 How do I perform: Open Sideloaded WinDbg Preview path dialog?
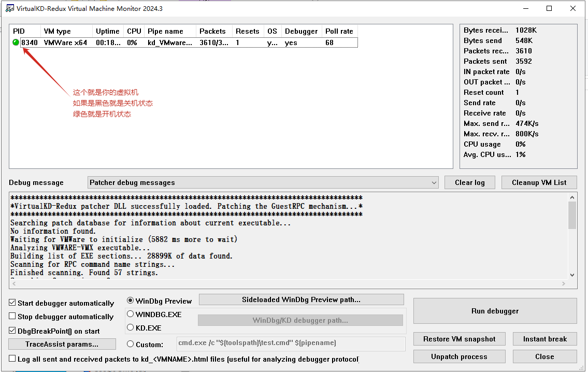[301, 299]
